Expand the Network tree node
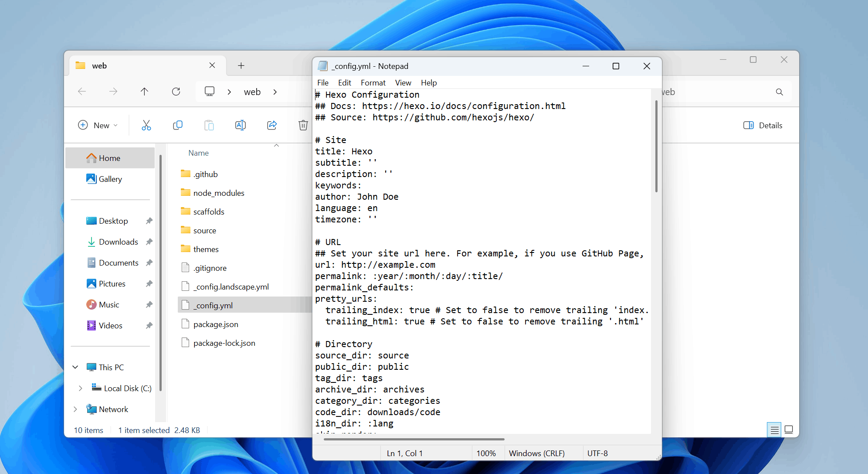868x474 pixels. point(75,409)
